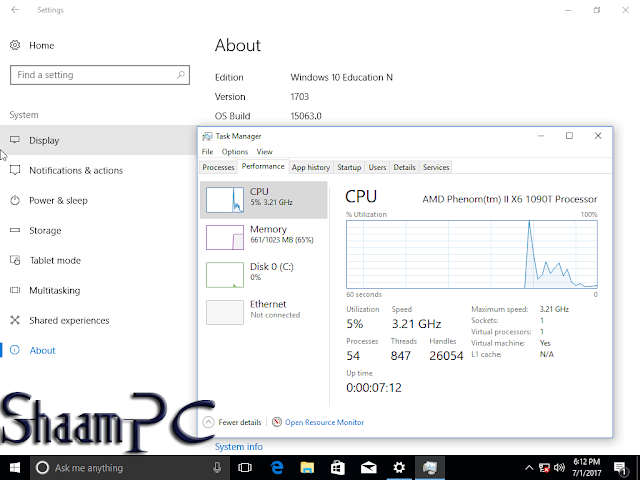640x480 pixels.
Task: Show hidden tray icons chevron
Action: 529,468
